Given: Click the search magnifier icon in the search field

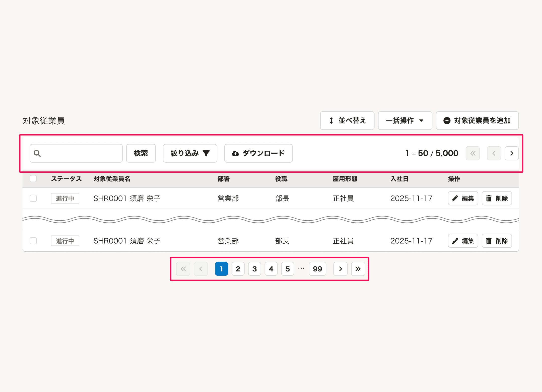Looking at the screenshot, I should point(37,153).
